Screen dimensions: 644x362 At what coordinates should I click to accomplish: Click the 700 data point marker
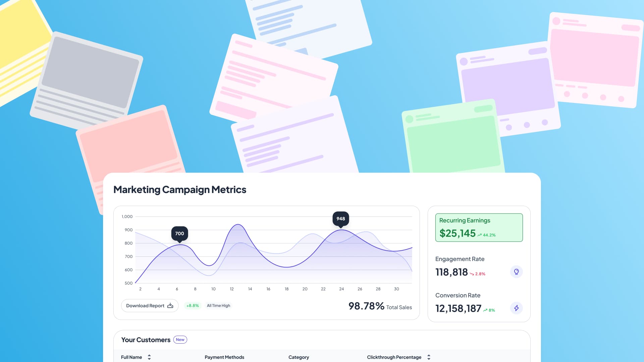coord(179,233)
